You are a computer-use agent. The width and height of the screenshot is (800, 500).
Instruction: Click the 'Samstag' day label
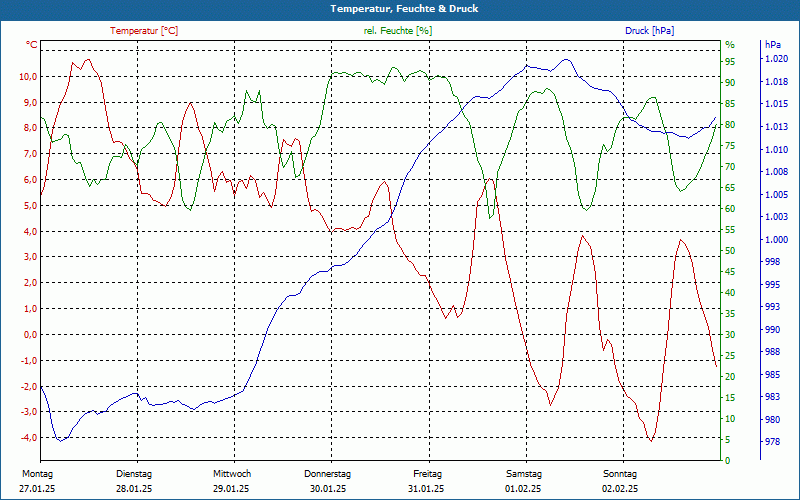coord(524,474)
